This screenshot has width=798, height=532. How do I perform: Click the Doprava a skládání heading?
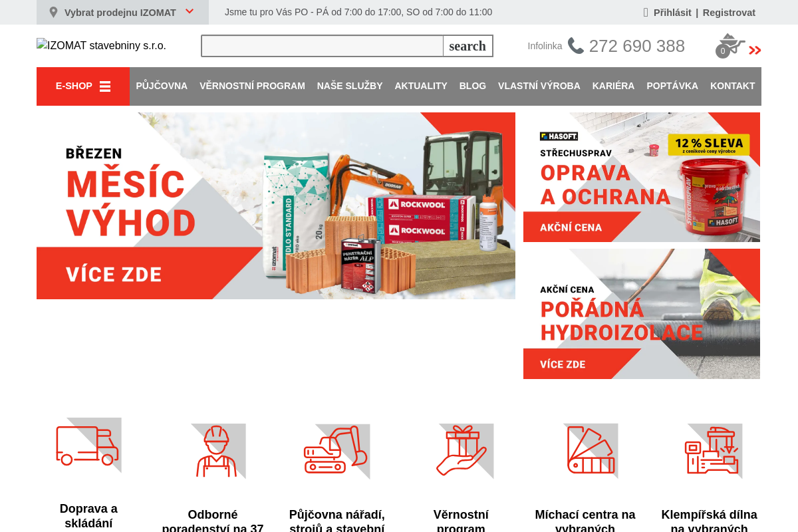pos(88,516)
